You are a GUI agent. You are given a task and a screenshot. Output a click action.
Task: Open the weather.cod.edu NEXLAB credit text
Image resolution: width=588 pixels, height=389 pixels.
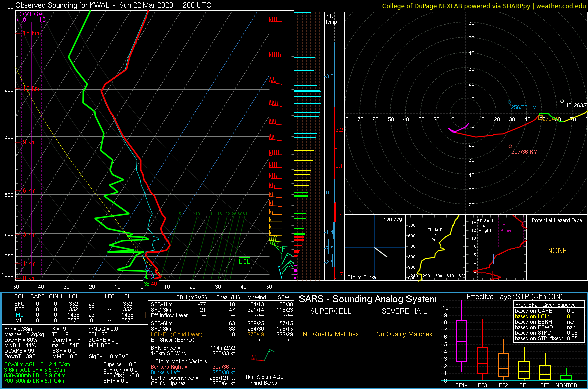484,6
